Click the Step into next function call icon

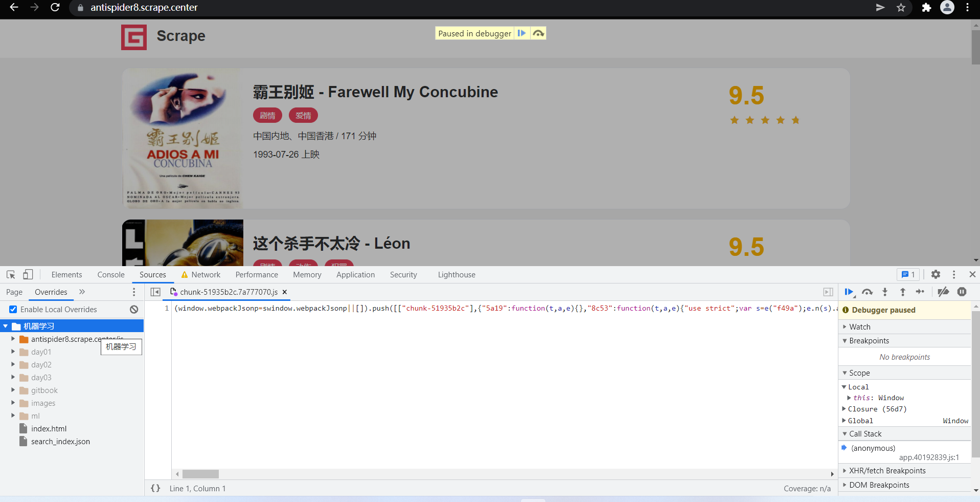pos(885,292)
